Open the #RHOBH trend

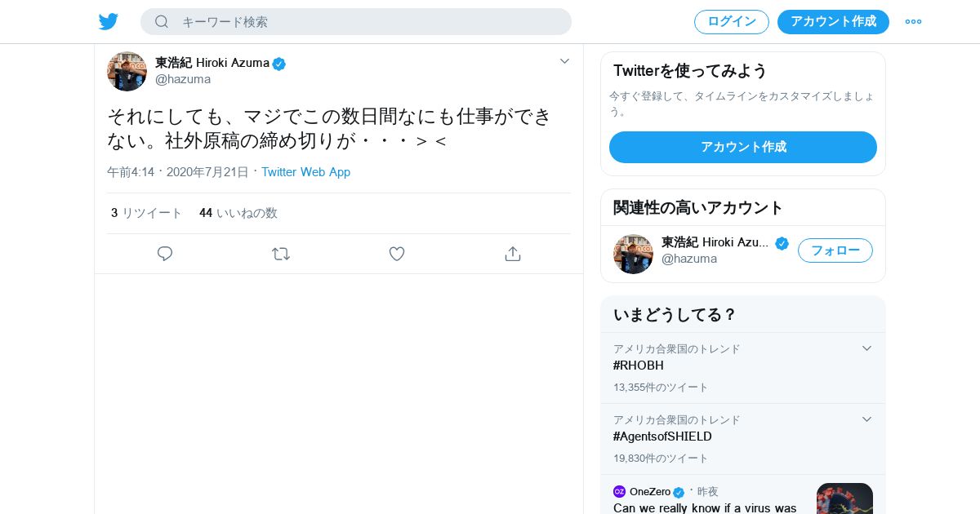tap(639, 366)
